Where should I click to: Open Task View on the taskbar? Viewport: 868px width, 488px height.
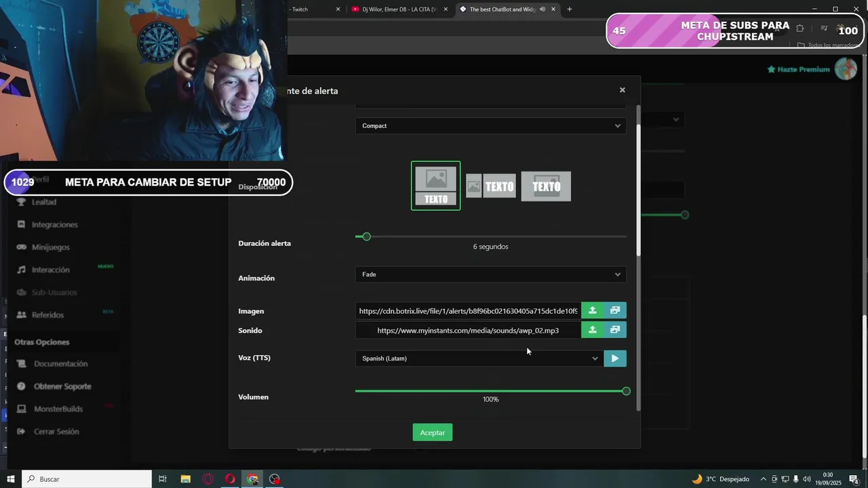pyautogui.click(x=163, y=479)
